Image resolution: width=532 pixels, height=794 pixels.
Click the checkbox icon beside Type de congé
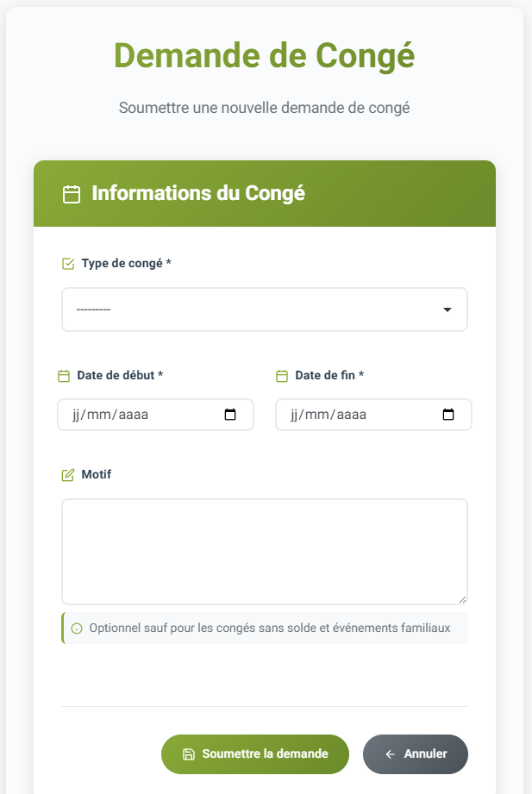[67, 263]
